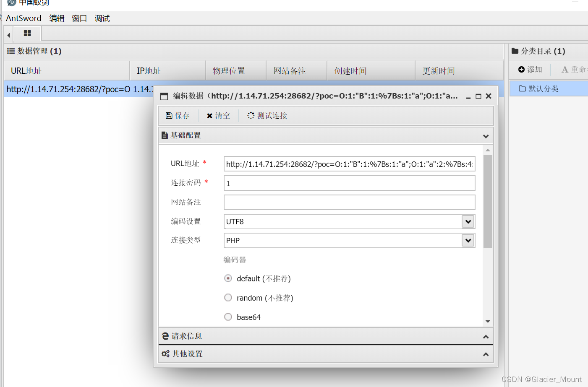This screenshot has height=387, width=588.
Task: Select the default (不推荐) encoder option
Action: tap(228, 278)
